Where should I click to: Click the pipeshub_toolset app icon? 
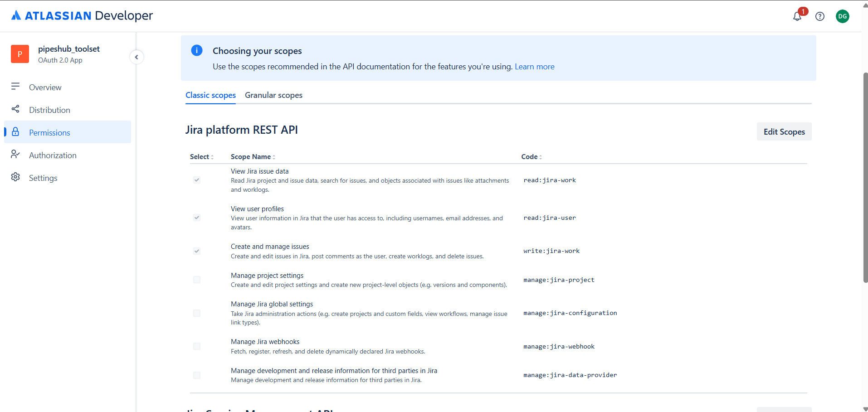point(20,54)
